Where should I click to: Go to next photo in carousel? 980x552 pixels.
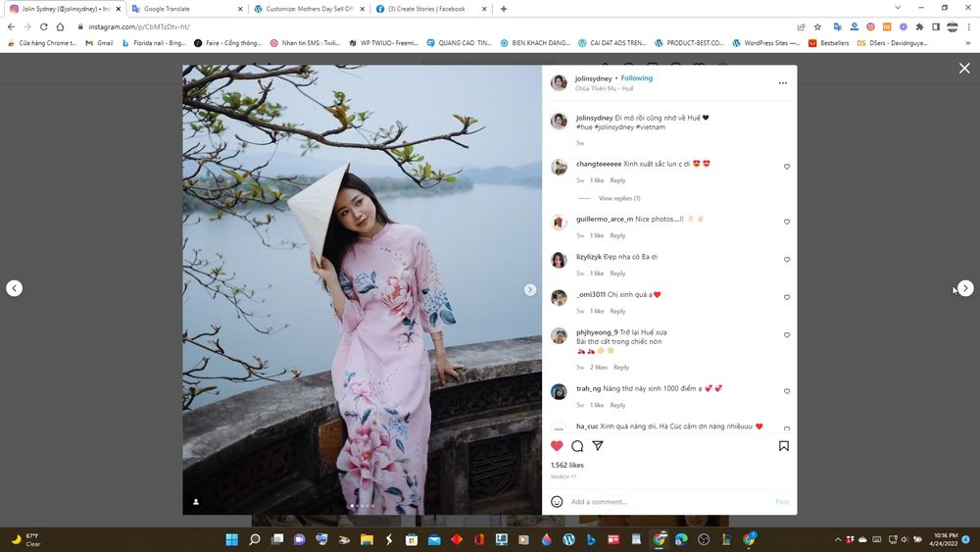click(x=530, y=289)
